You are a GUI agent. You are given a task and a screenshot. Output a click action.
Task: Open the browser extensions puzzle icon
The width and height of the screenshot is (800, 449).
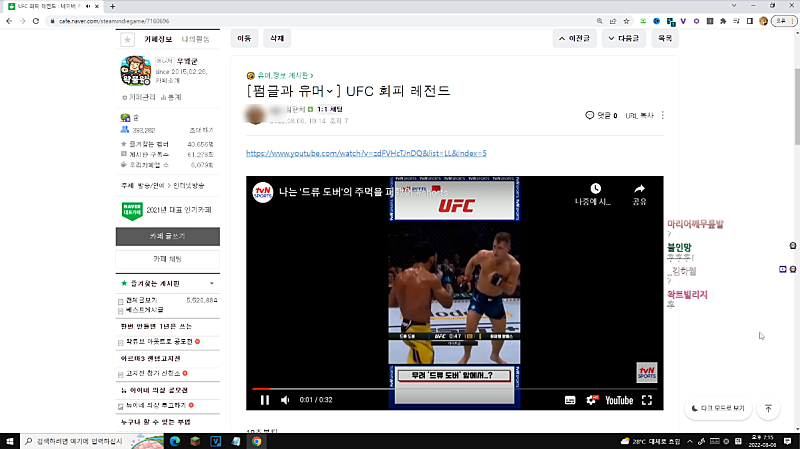click(723, 21)
